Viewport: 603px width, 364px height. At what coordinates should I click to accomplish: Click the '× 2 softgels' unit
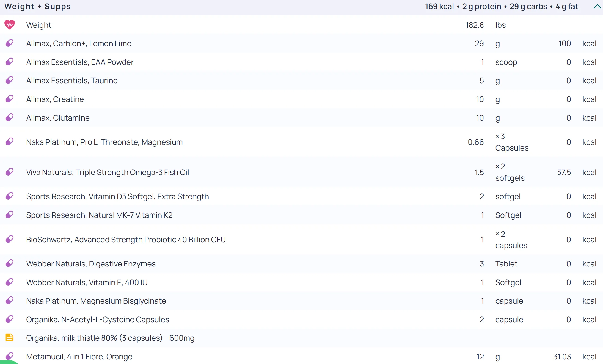pos(510,172)
